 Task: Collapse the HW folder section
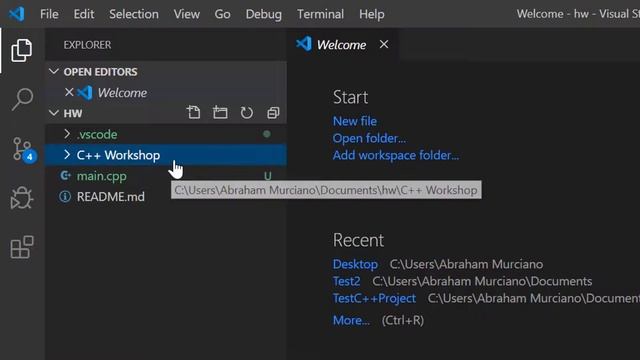(53, 113)
